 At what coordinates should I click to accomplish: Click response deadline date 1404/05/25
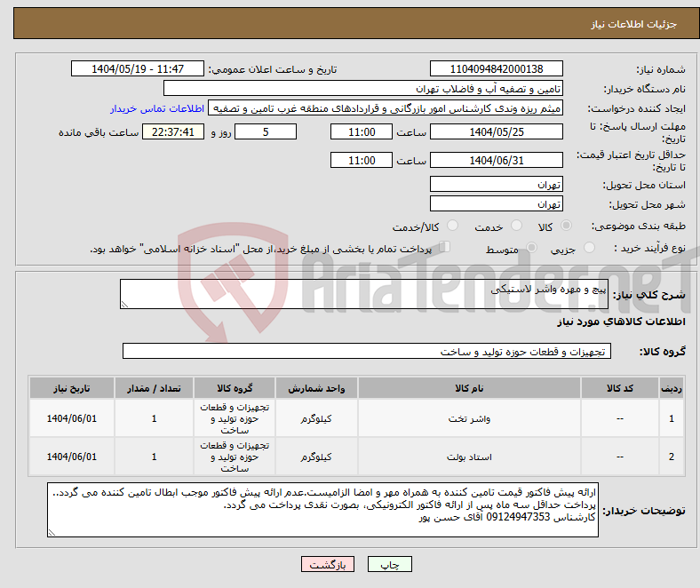click(x=497, y=131)
